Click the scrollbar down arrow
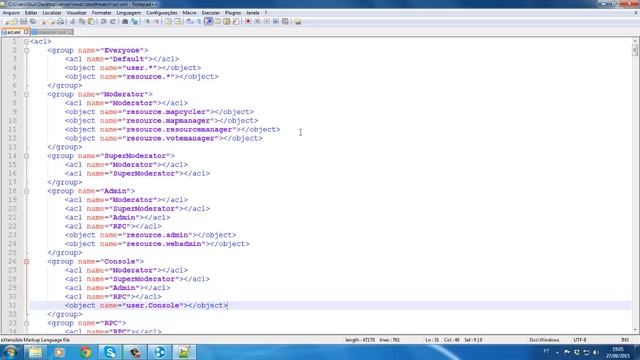 pyautogui.click(x=635, y=331)
